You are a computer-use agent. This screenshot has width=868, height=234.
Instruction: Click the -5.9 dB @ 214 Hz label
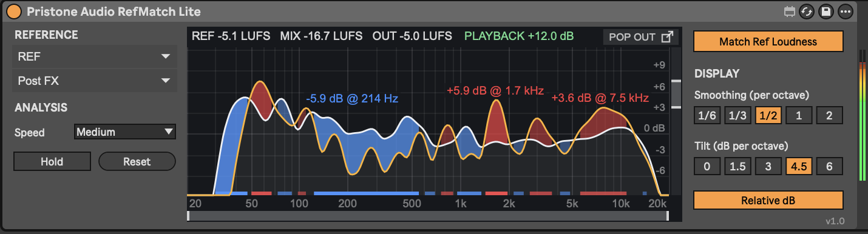352,98
